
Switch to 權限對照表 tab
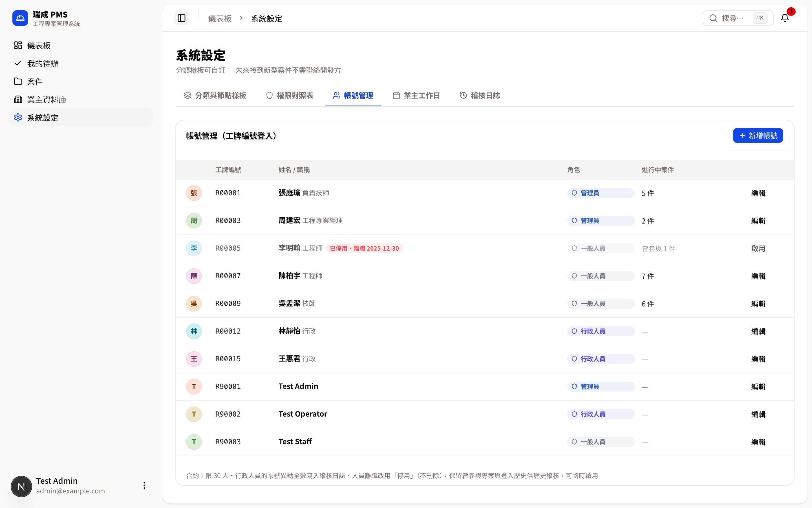(x=290, y=95)
